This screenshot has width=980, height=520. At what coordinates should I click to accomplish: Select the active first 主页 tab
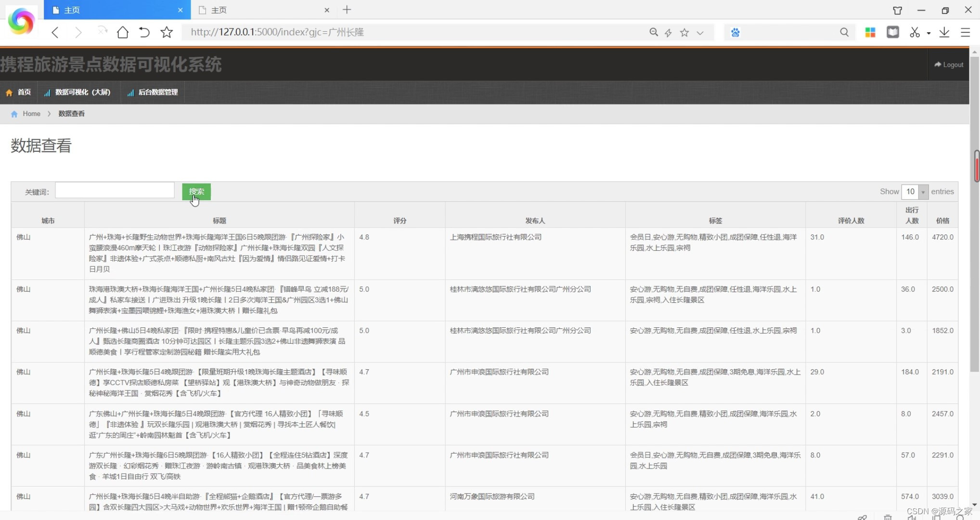pyautogui.click(x=117, y=10)
